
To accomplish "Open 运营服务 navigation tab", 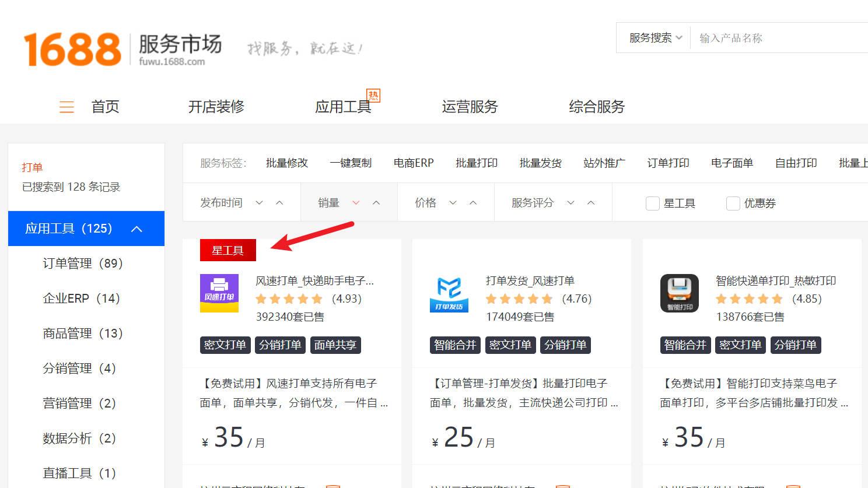I will click(x=470, y=107).
